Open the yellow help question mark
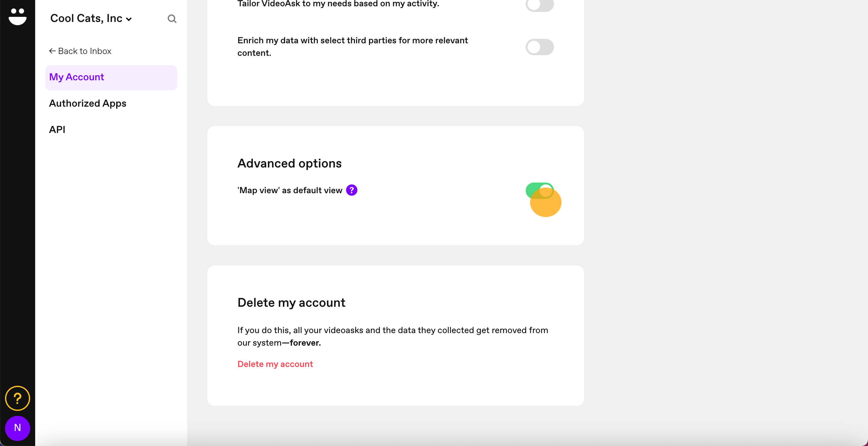868x446 pixels. click(18, 398)
